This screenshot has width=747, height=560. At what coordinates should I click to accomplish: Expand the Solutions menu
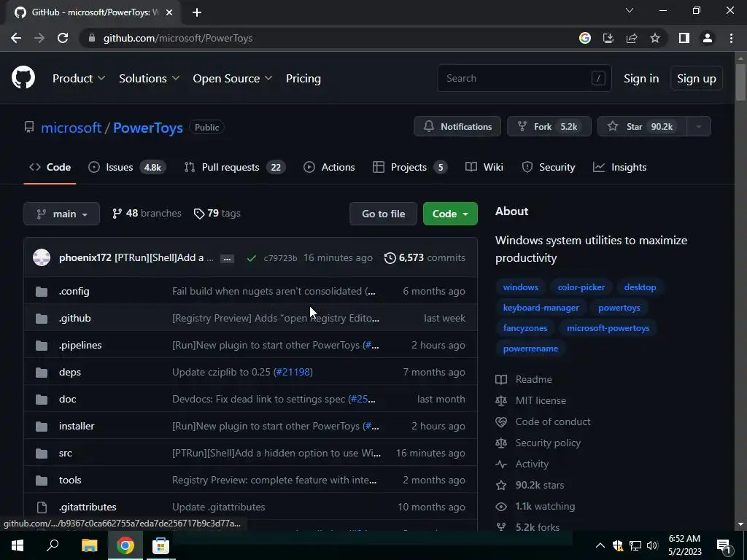click(149, 79)
